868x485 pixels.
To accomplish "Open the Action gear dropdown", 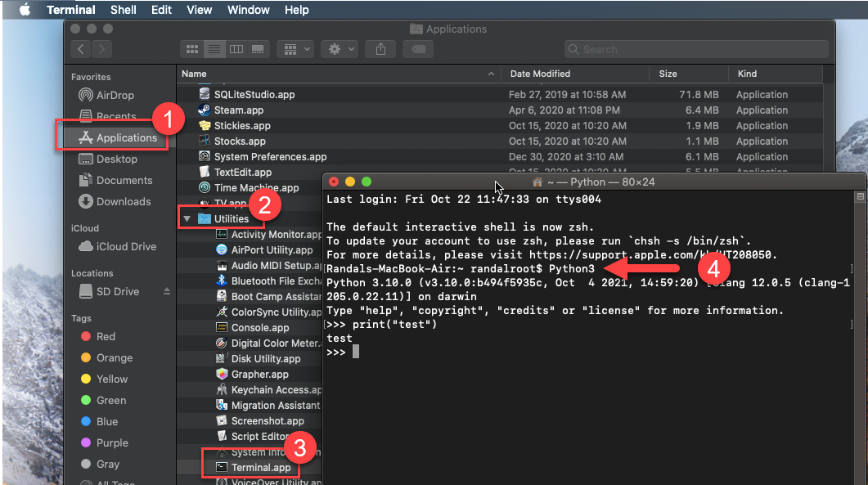I will pos(340,49).
